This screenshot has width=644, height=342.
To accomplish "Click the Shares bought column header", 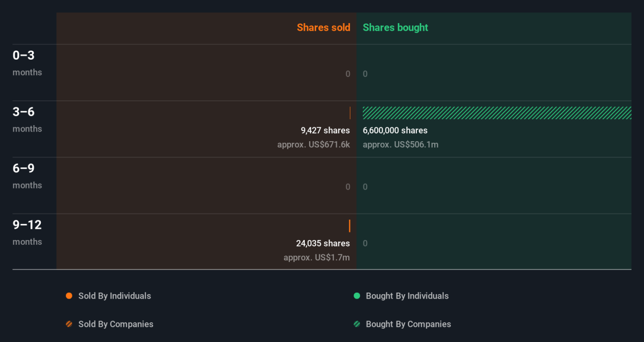I will point(396,27).
